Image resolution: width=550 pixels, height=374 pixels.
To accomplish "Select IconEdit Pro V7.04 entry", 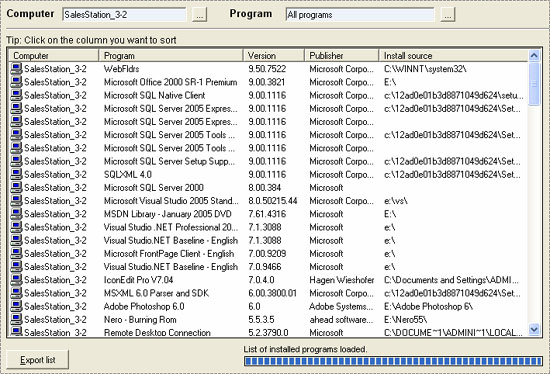I will click(x=139, y=280).
